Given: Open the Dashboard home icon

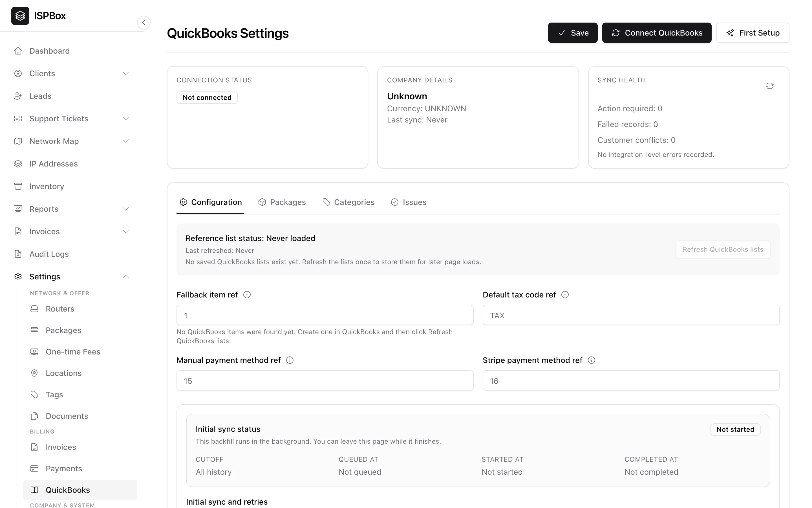Looking at the screenshot, I should pyautogui.click(x=18, y=51).
